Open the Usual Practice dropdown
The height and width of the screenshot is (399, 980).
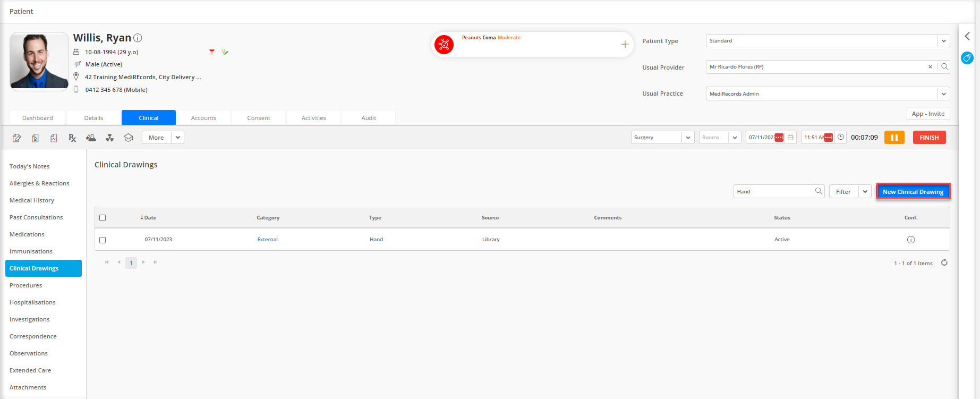click(x=944, y=94)
